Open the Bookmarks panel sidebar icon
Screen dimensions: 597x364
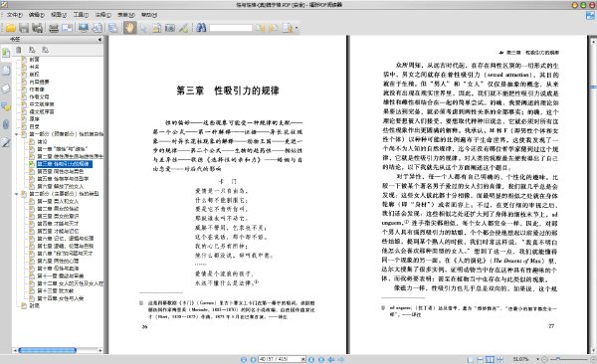pos(6,53)
